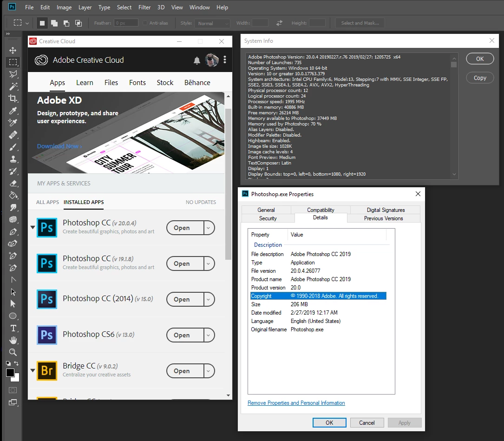504x441 pixels.
Task: Switch to Fonts tab in Creative Cloud
Action: coord(137,83)
